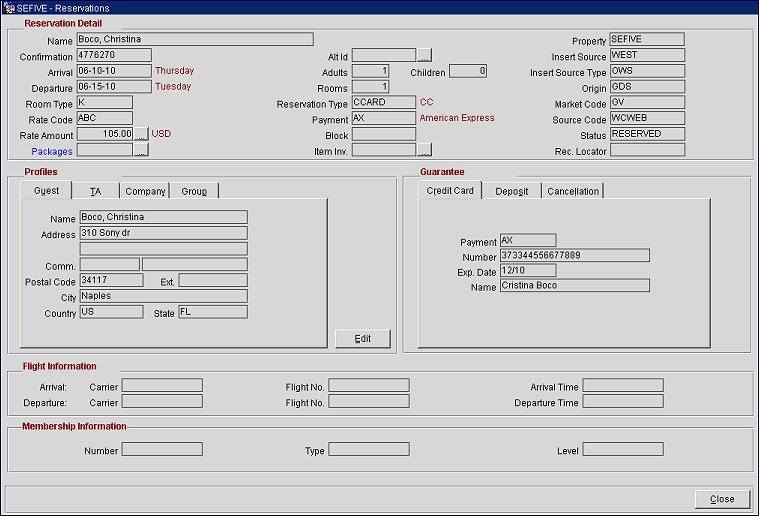Open the TA profile tab
The width and height of the screenshot is (759, 516).
click(x=95, y=191)
